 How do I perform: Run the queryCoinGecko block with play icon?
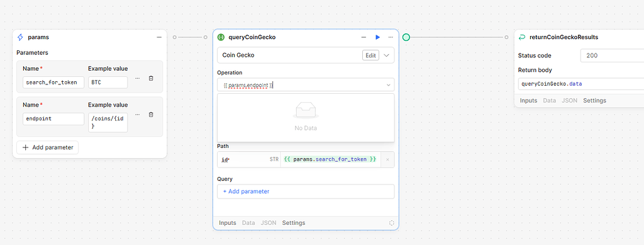click(x=377, y=37)
